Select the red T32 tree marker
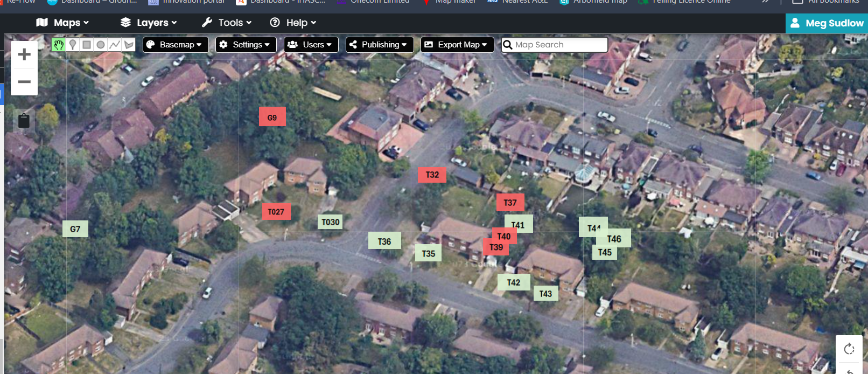The height and width of the screenshot is (374, 868). pyautogui.click(x=432, y=175)
